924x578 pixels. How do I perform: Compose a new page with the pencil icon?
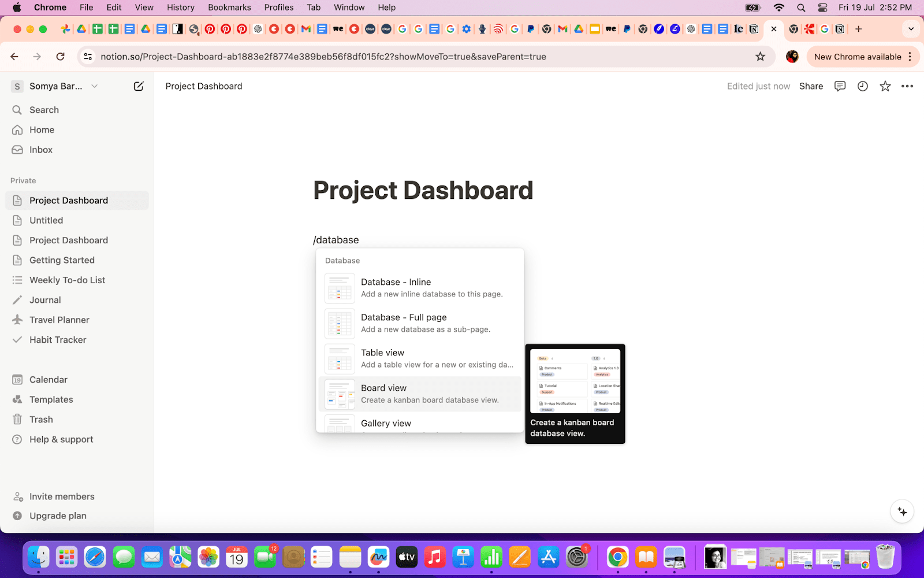[x=139, y=86]
